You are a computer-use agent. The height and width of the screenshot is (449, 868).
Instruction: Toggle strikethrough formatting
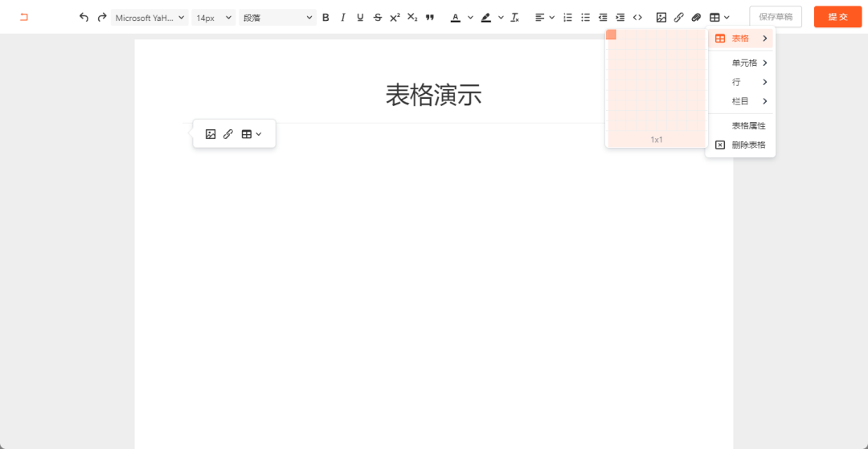point(378,17)
